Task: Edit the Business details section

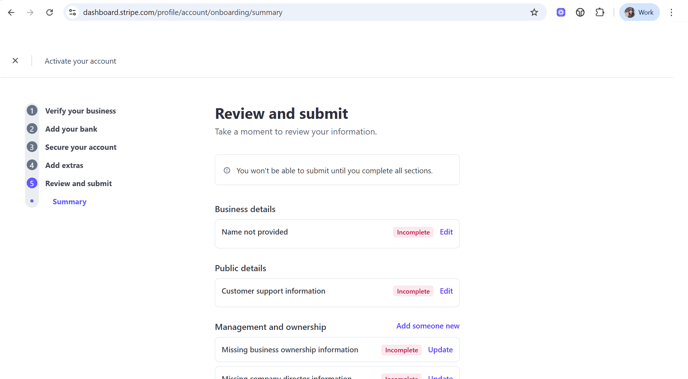Action: click(x=446, y=232)
